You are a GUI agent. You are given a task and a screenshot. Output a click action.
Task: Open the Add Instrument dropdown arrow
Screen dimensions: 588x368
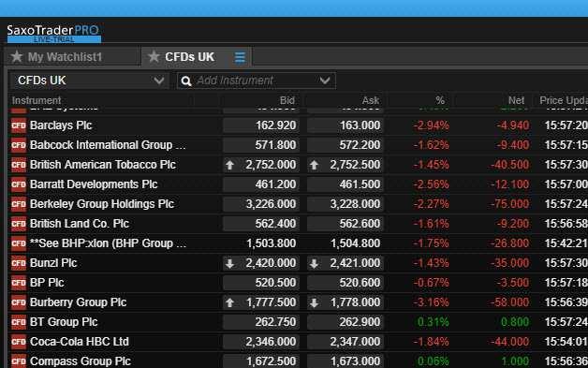pyautogui.click(x=325, y=81)
